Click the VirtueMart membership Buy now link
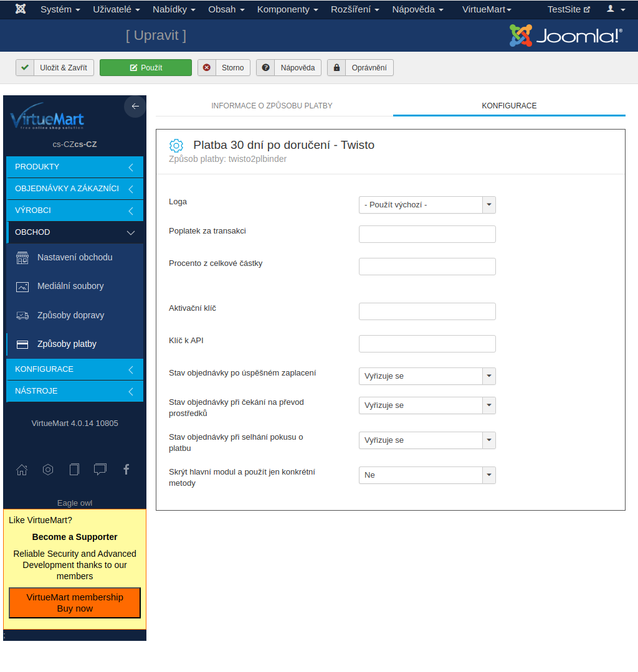The image size is (638, 672). click(x=75, y=603)
